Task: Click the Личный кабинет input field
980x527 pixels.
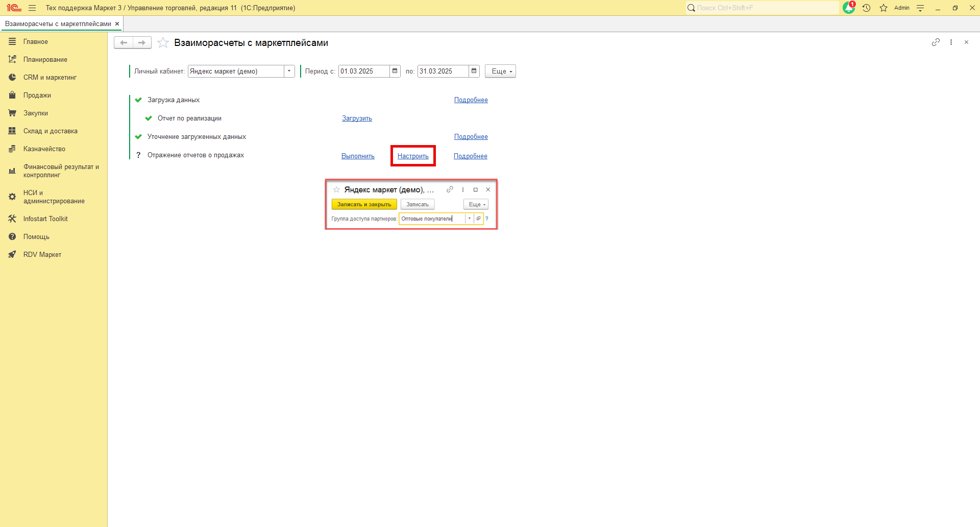Action: point(236,71)
